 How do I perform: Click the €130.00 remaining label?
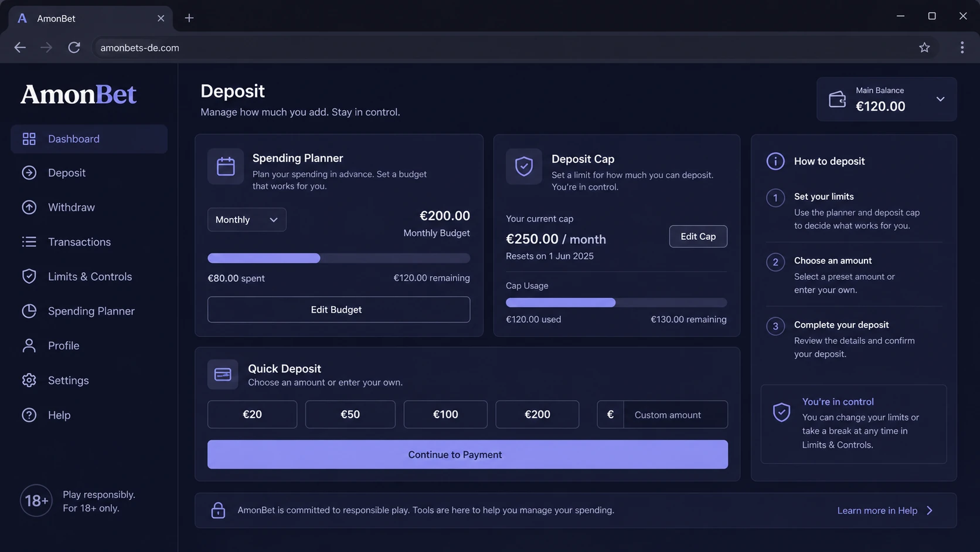click(x=689, y=320)
